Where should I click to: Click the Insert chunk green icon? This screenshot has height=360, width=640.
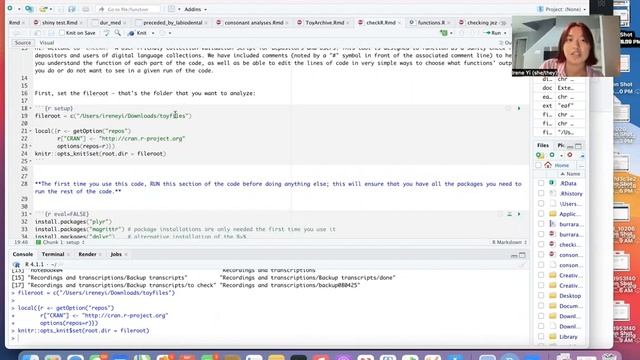click(444, 33)
